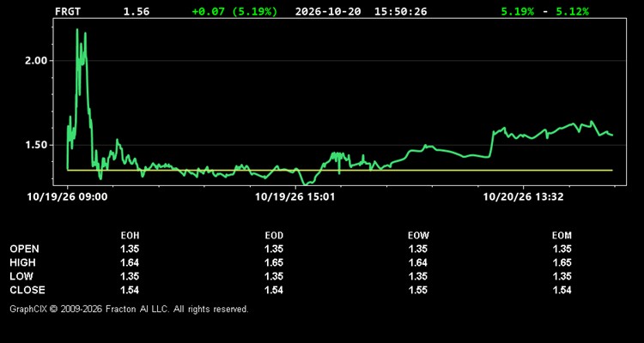The height and width of the screenshot is (343, 644).
Task: Click the 10/19/26 09:00 axis label
Action: (x=67, y=196)
